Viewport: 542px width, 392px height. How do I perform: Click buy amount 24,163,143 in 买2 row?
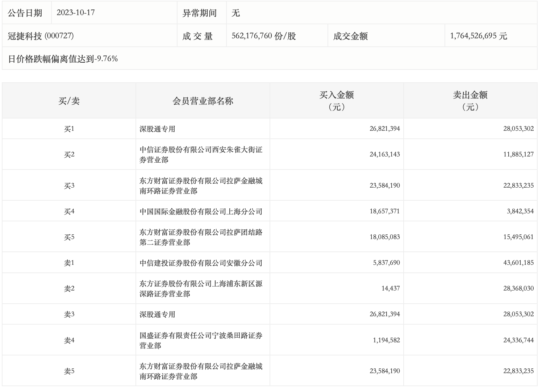click(384, 154)
